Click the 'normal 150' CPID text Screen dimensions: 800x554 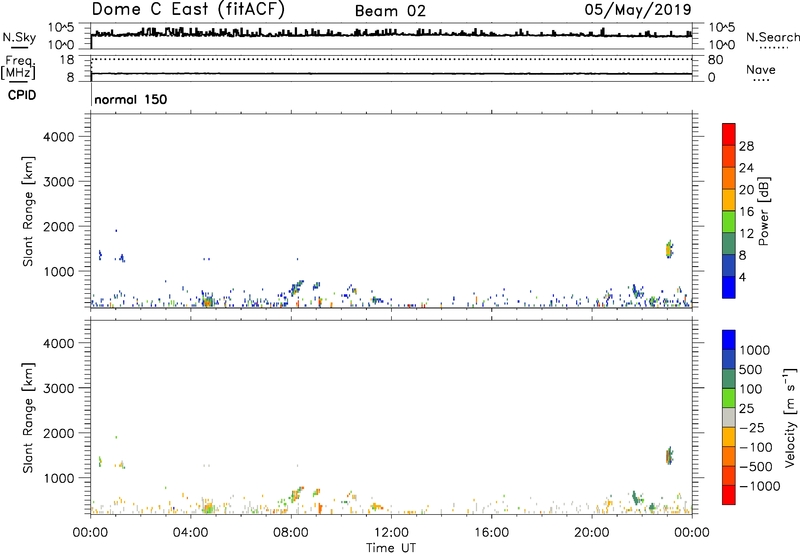point(131,99)
